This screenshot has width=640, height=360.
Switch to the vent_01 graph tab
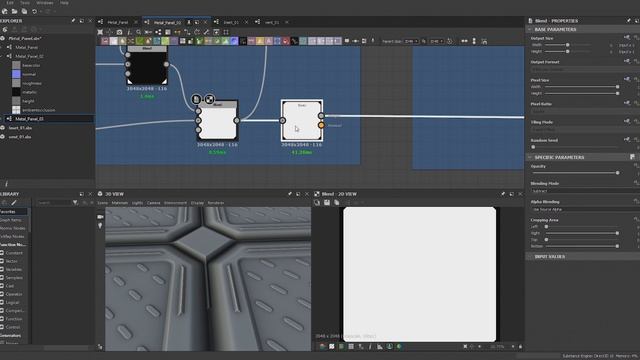pos(272,22)
